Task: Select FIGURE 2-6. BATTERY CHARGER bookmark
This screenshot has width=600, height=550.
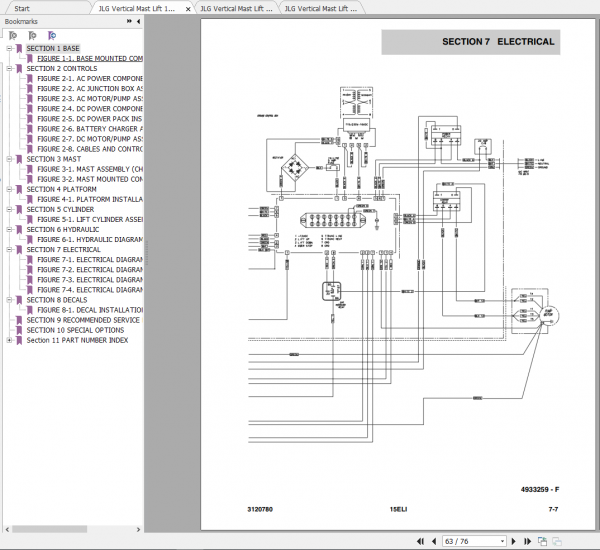Action: click(90, 129)
